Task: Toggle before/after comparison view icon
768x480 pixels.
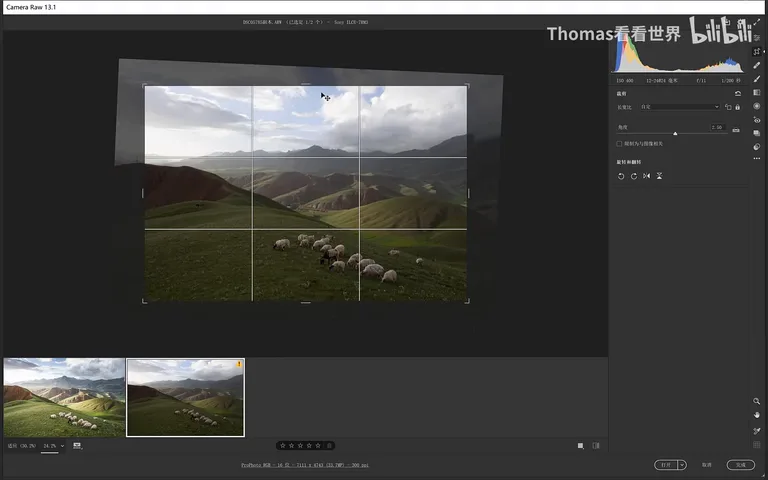Action: tap(596, 446)
